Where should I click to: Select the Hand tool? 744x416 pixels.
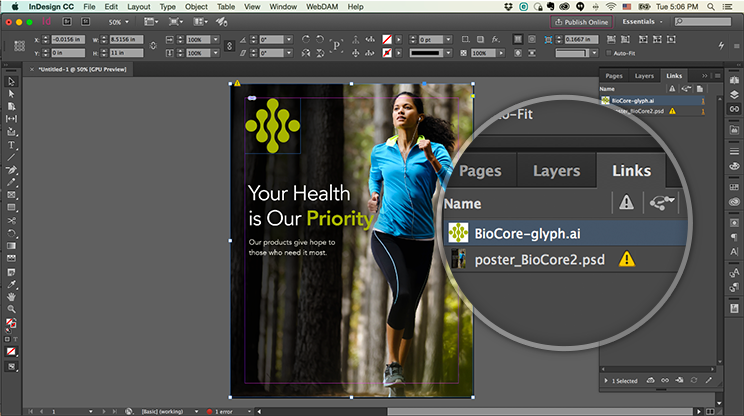pos(11,296)
